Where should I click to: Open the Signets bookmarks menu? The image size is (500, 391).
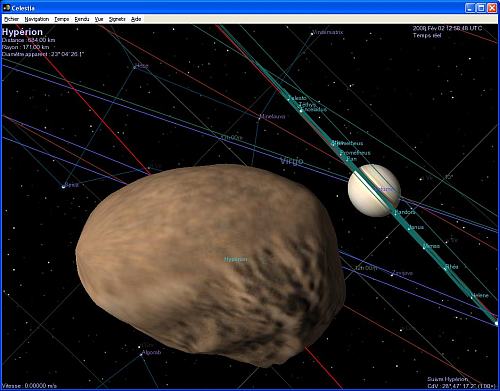click(117, 19)
